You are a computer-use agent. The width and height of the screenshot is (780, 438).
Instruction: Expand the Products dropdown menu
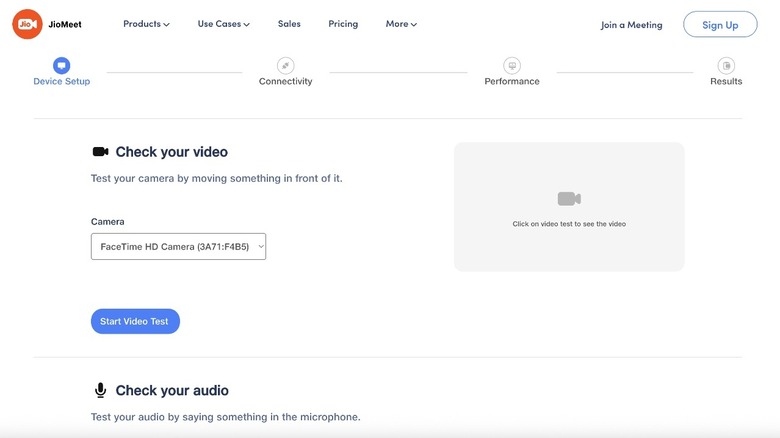tap(146, 24)
